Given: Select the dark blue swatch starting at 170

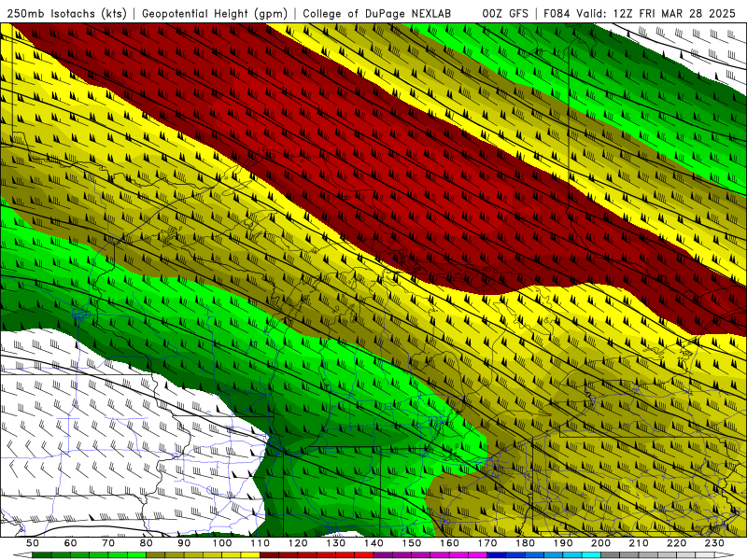Looking at the screenshot, I should tap(497, 555).
